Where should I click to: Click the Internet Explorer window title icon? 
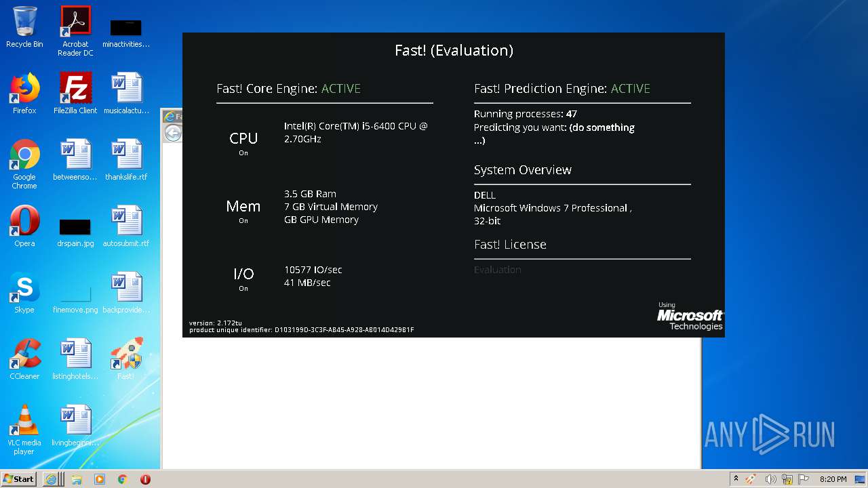point(170,117)
